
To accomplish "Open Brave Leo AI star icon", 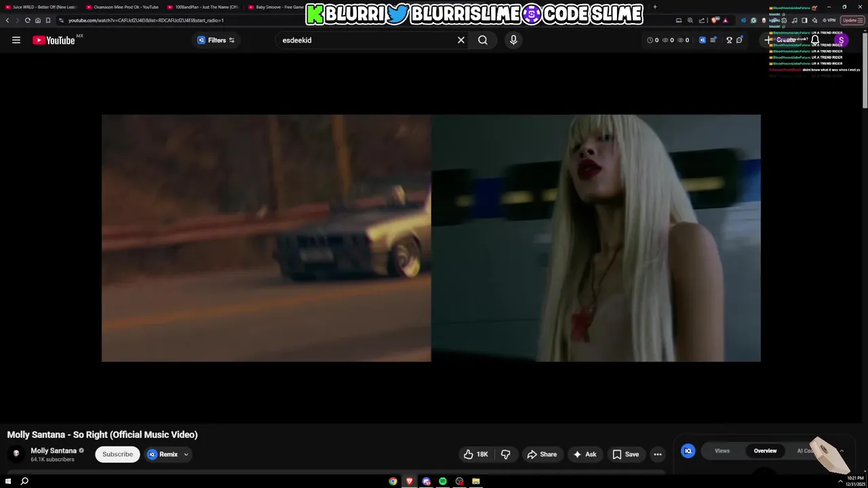I will tap(814, 20).
